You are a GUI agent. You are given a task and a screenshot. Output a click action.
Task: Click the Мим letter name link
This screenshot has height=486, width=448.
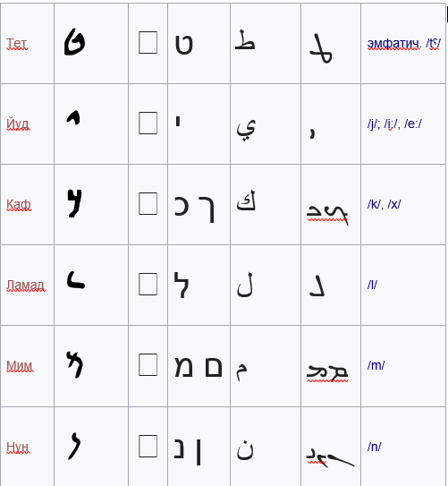point(20,366)
